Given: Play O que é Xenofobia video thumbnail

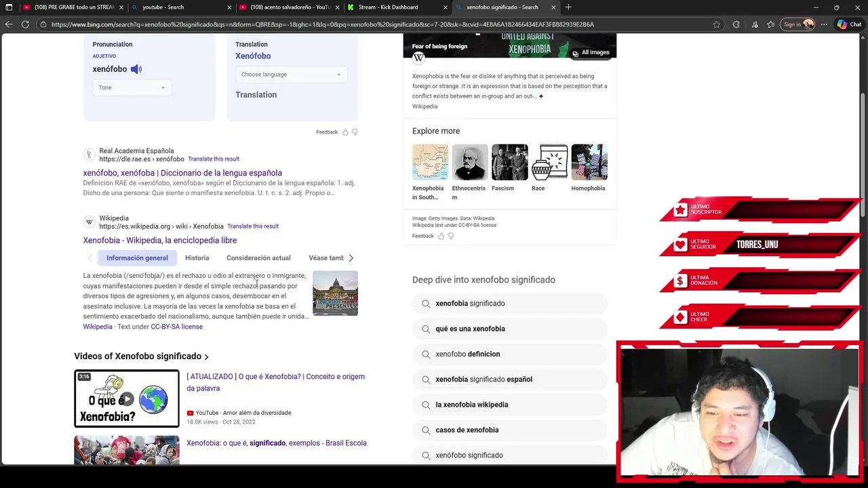Looking at the screenshot, I should tap(127, 399).
